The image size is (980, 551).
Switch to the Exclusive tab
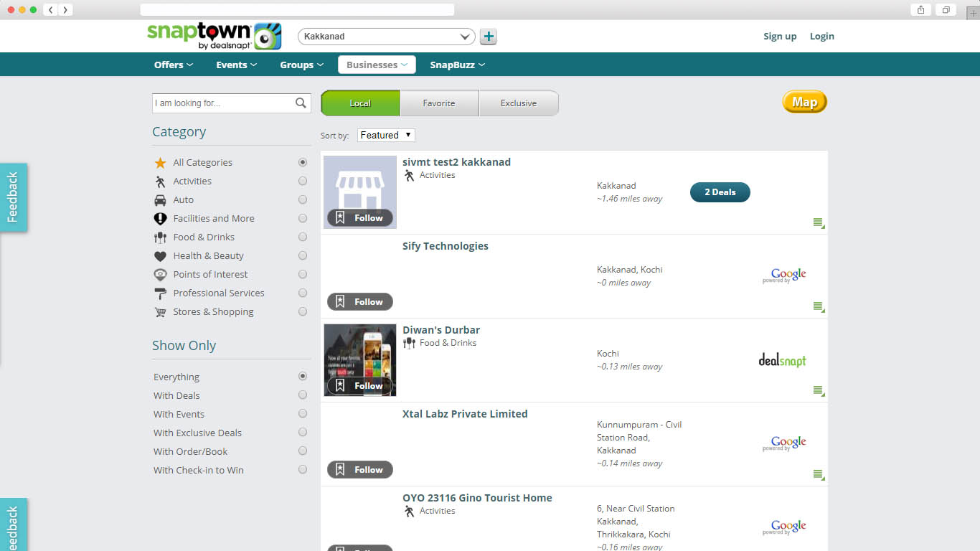click(x=519, y=103)
